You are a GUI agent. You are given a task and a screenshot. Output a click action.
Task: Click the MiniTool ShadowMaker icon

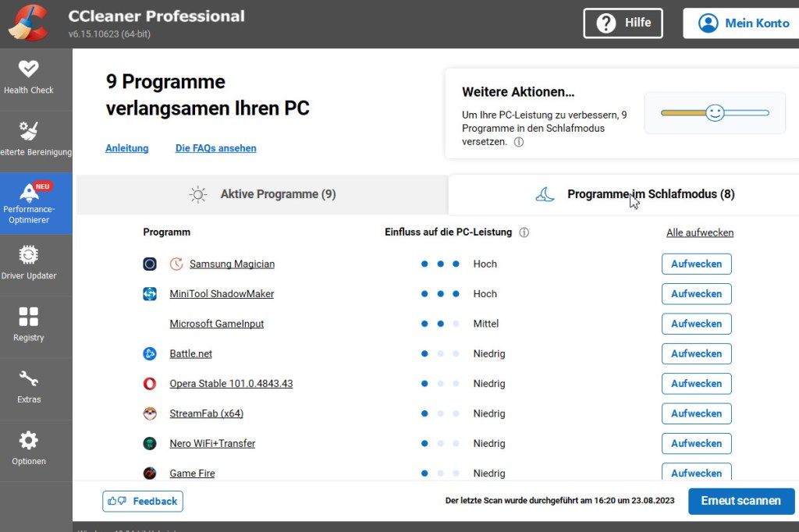[150, 294]
